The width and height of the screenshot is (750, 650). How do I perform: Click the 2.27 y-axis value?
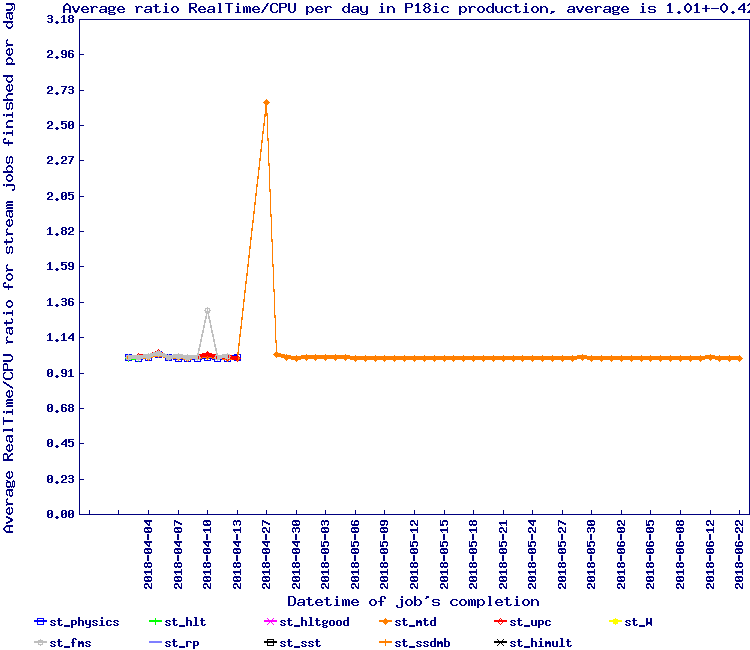point(60,160)
